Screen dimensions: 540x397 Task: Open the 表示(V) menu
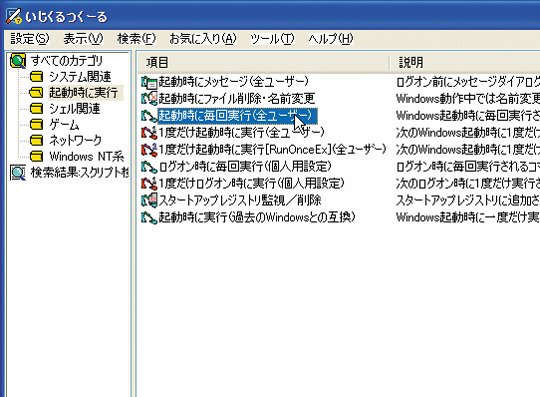coord(83,39)
